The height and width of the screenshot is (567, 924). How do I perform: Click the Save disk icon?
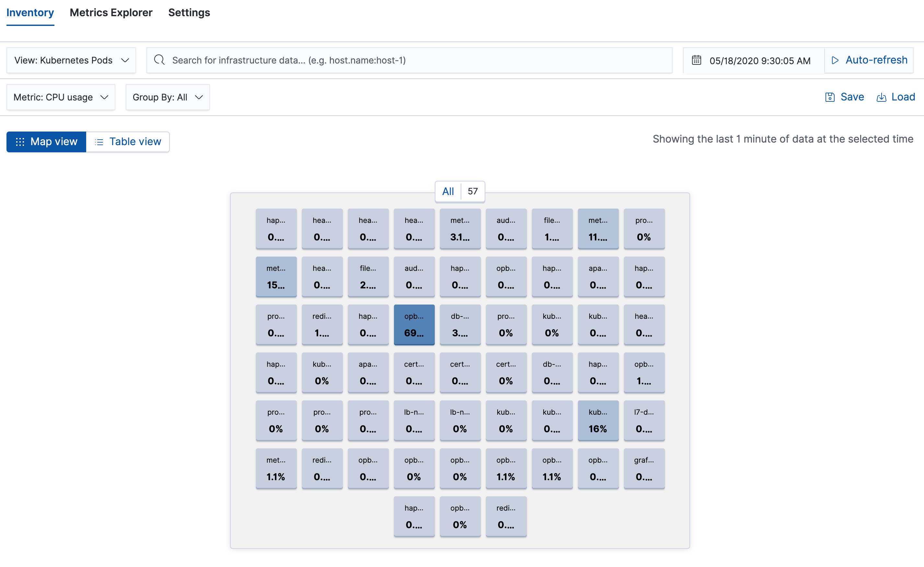point(829,97)
